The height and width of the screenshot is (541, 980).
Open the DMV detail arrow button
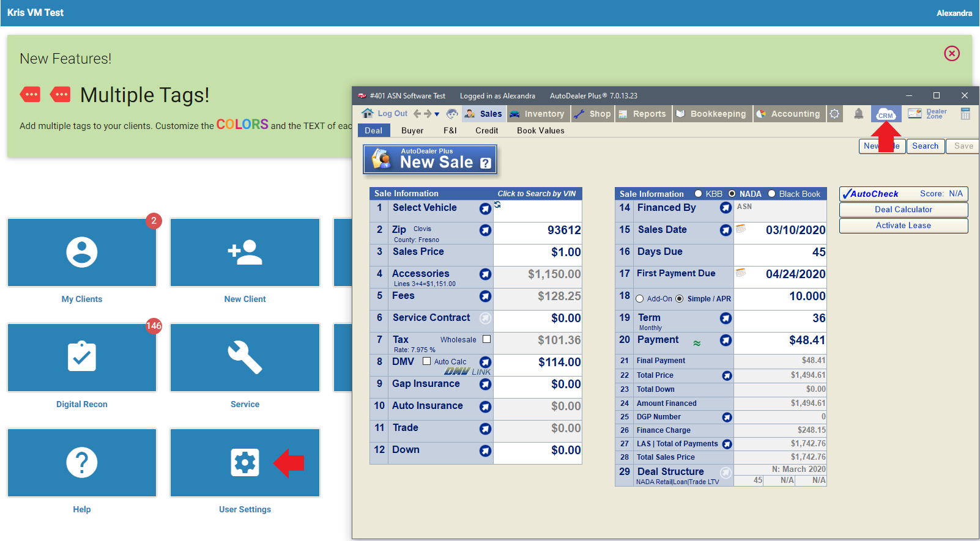click(485, 362)
